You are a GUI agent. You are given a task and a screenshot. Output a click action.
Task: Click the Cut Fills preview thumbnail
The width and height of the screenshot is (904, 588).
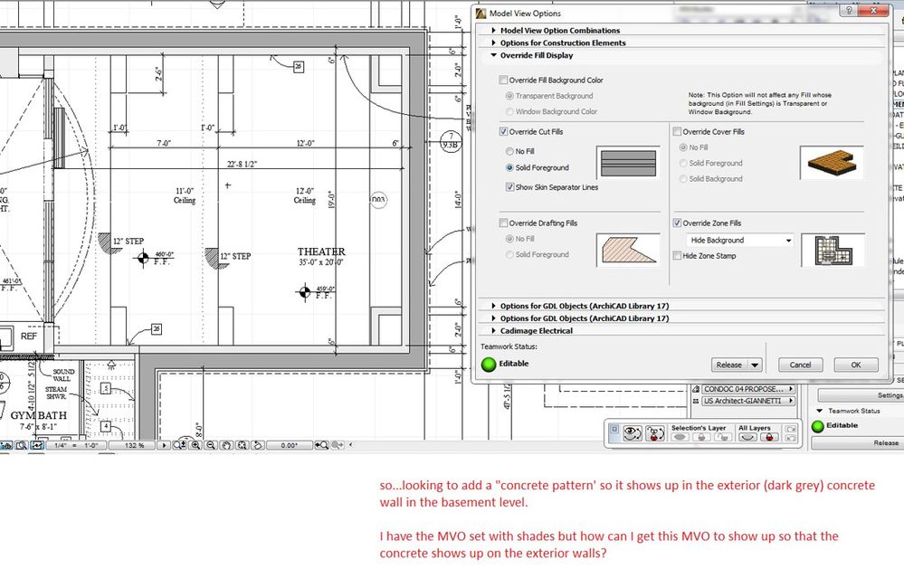[x=628, y=163]
